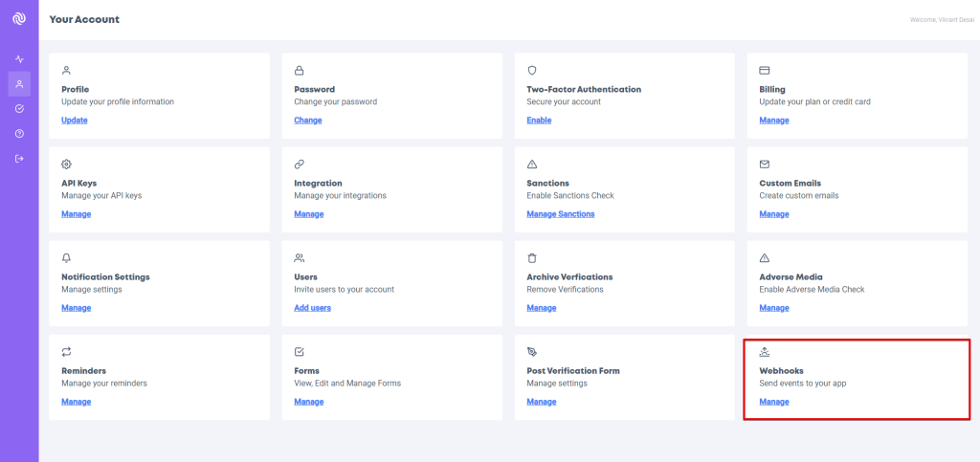Click Add users link under Users

[312, 308]
